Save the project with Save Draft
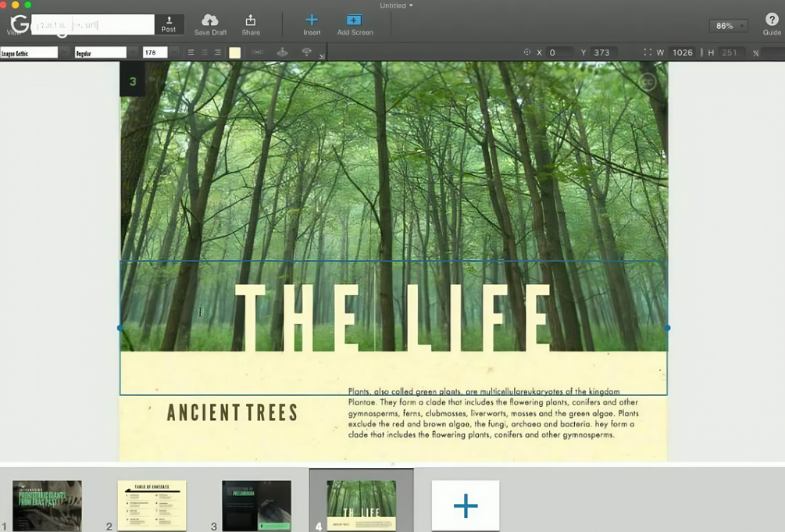Image resolution: width=785 pixels, height=532 pixels. coord(210,24)
